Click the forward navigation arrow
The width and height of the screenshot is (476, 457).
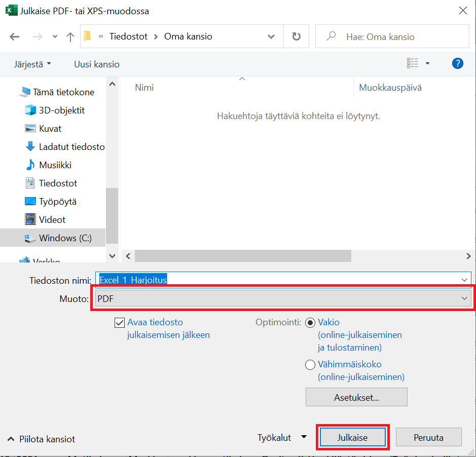(38, 36)
